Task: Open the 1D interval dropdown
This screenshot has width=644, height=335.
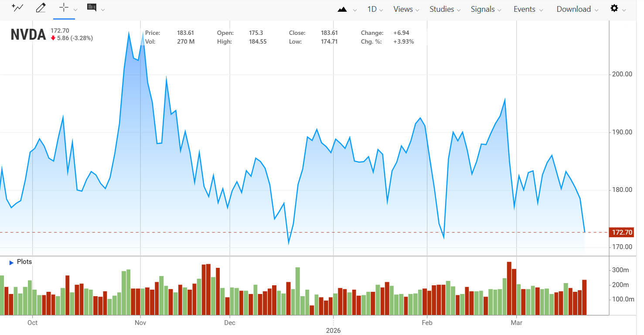Action: (x=375, y=9)
